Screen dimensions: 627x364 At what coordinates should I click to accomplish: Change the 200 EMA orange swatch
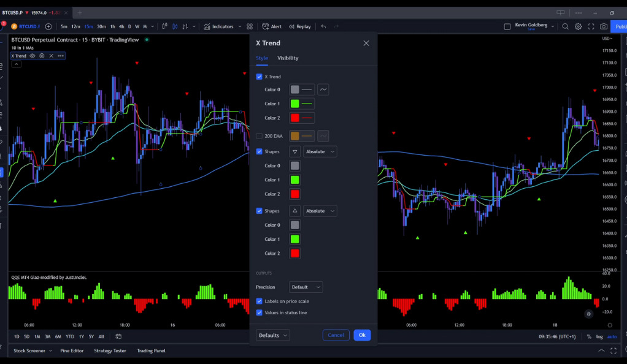tap(294, 136)
